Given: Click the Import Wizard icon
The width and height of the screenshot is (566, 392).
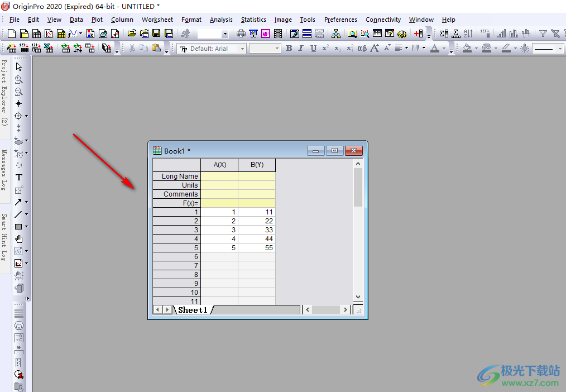Looking at the screenshot, I should click(12, 48).
